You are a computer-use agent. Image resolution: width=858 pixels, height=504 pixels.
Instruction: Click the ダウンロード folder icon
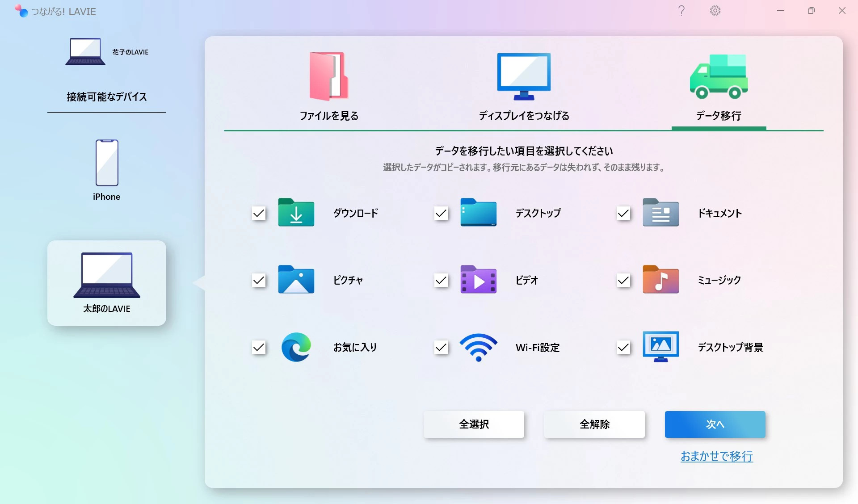(x=296, y=213)
